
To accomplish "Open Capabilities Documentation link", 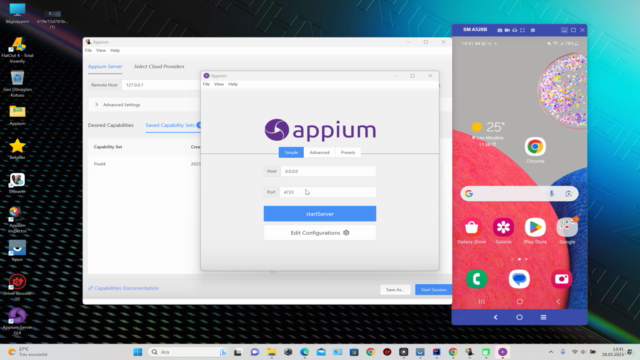I will coord(124,288).
